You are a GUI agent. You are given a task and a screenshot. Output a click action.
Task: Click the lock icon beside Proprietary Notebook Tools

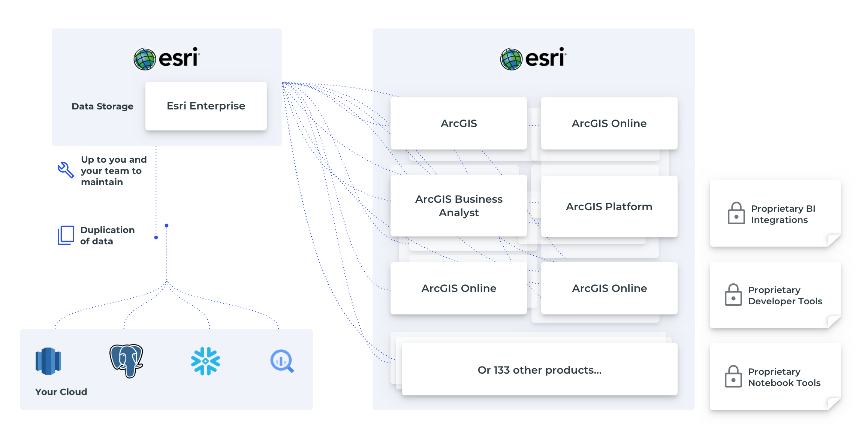(733, 377)
